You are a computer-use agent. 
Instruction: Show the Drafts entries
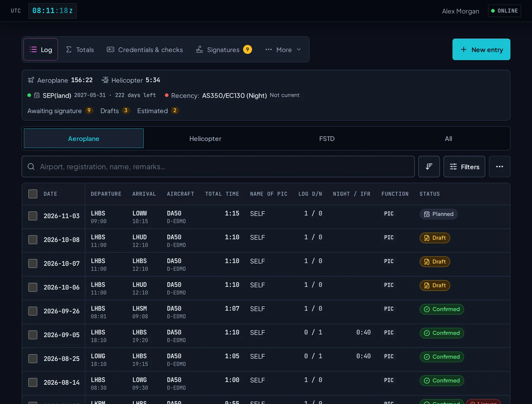[x=115, y=111]
